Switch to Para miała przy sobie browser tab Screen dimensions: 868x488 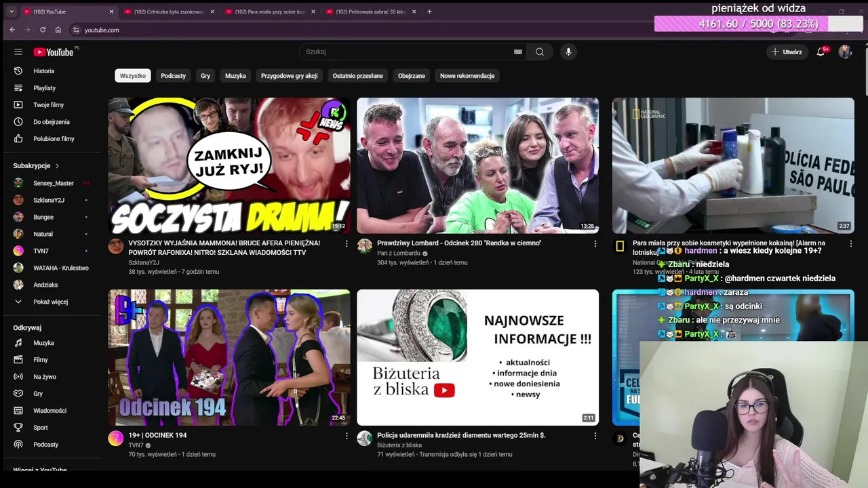[270, 12]
